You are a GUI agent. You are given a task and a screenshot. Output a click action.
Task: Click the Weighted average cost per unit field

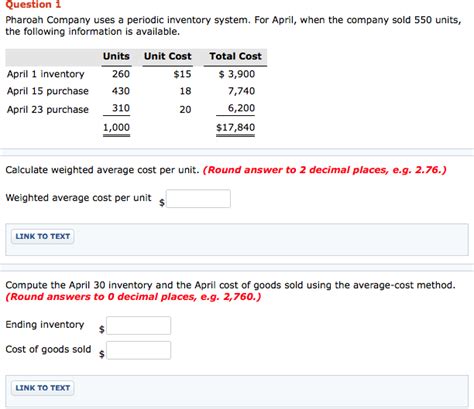point(198,199)
